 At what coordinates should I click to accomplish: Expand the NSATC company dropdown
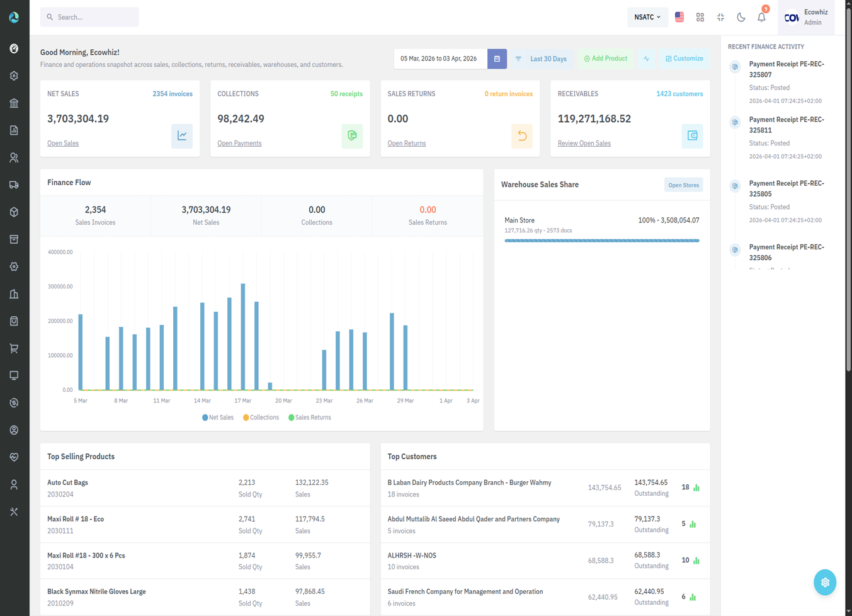pos(647,17)
